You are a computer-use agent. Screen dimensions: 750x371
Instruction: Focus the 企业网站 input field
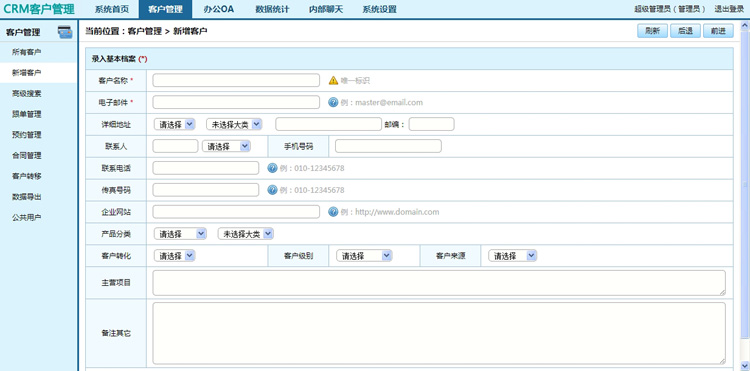click(236, 212)
